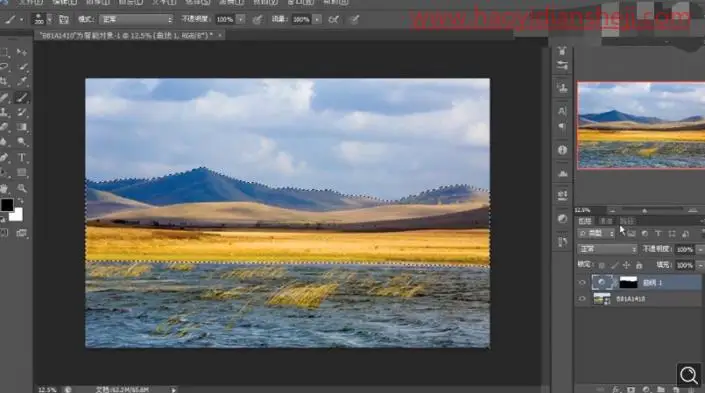Screen dimensions: 705x393
Task: Select the Blur tool
Action: pos(4,142)
